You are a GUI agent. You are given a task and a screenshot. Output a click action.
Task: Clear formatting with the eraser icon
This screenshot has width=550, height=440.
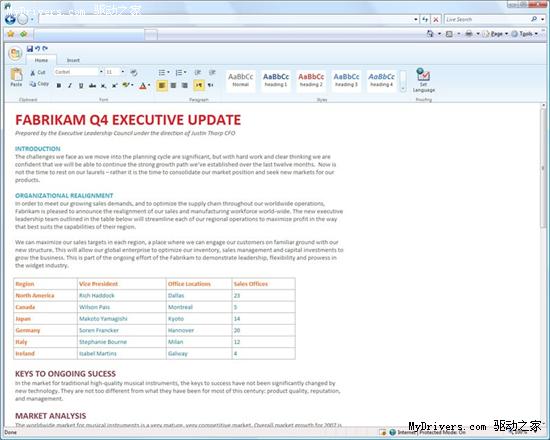[x=134, y=73]
